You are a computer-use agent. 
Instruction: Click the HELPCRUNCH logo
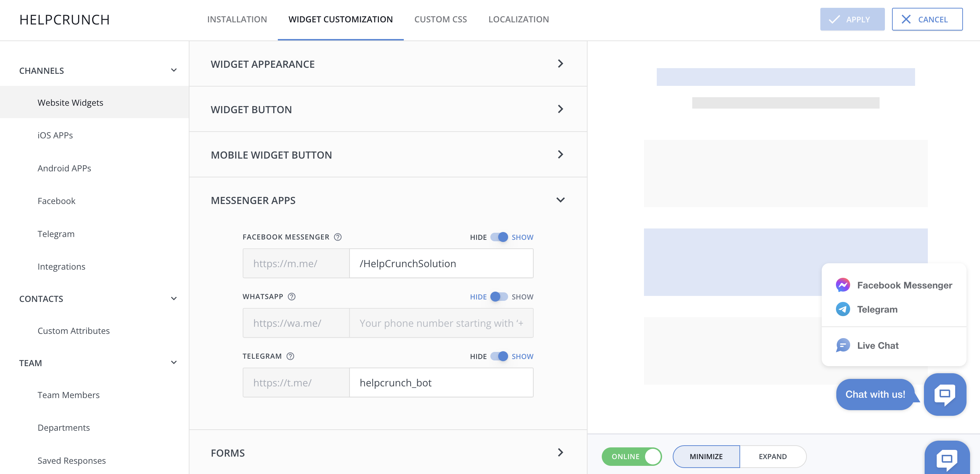tap(64, 20)
